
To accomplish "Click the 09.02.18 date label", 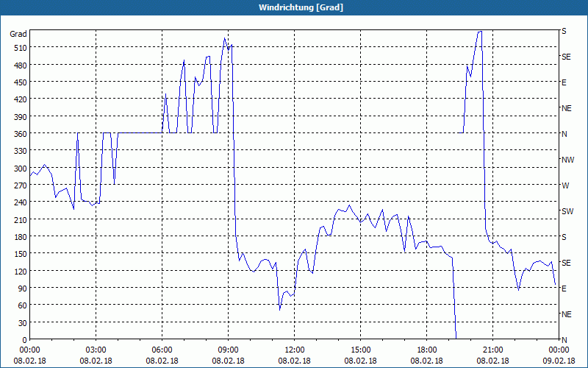I will point(559,361).
